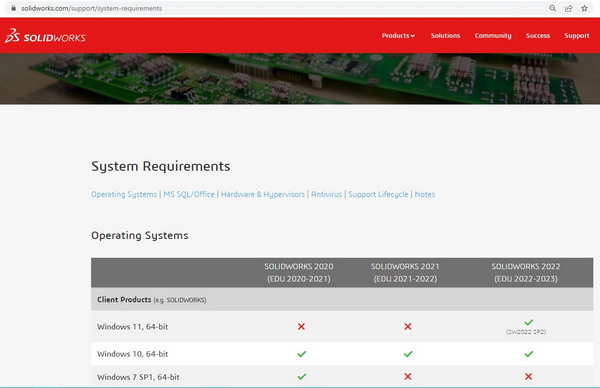
Task: Follow the Hardware & Hypervisors link
Action: (263, 194)
